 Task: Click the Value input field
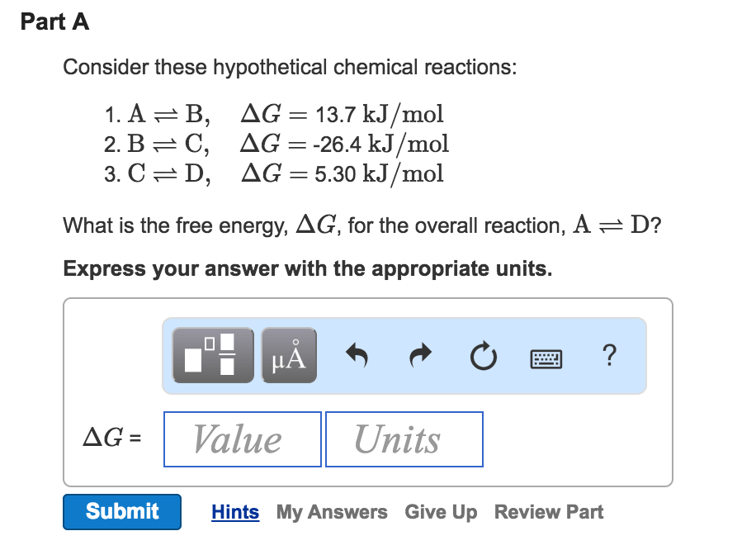[242, 439]
